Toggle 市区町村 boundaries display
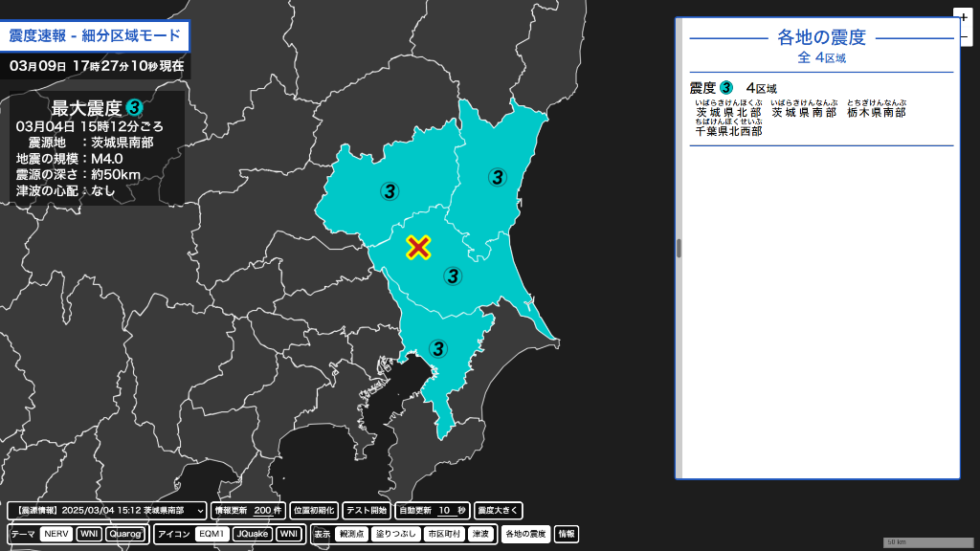Image resolution: width=980 pixels, height=551 pixels. point(443,534)
